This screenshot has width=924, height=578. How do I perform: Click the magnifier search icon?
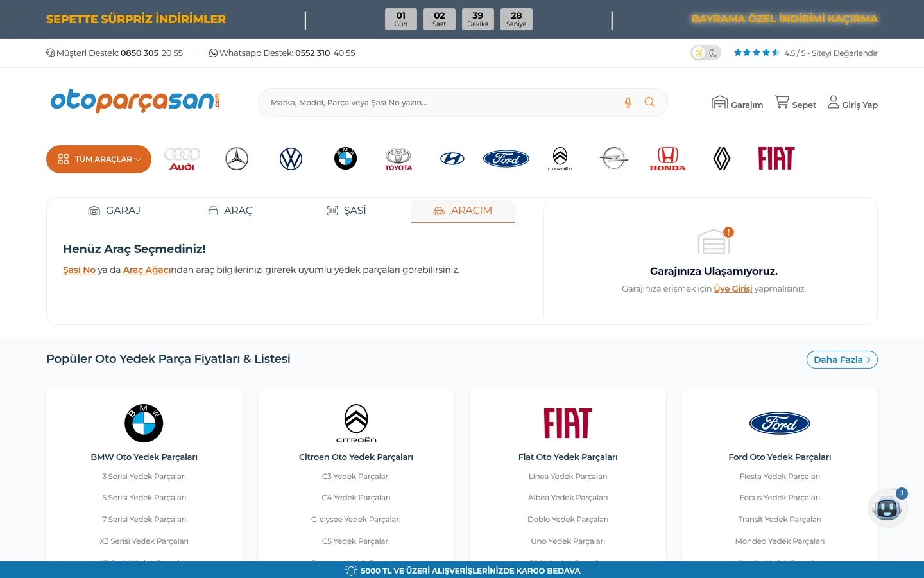649,103
